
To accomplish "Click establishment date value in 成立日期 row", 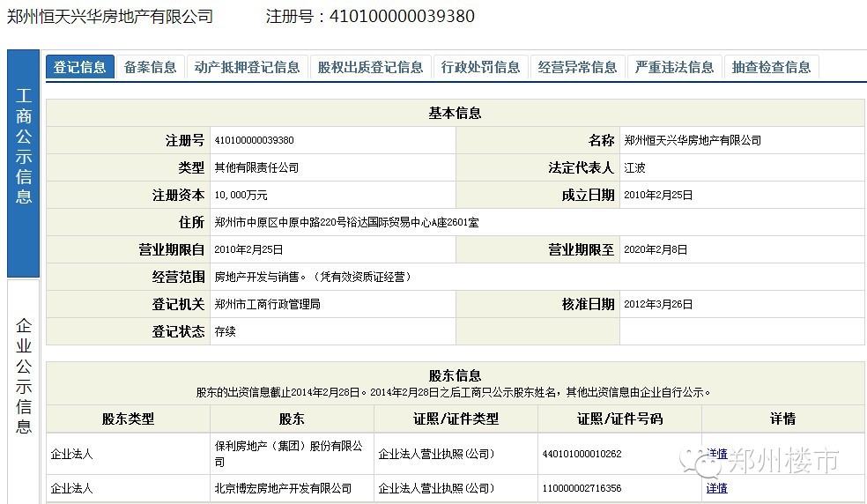I will (658, 195).
